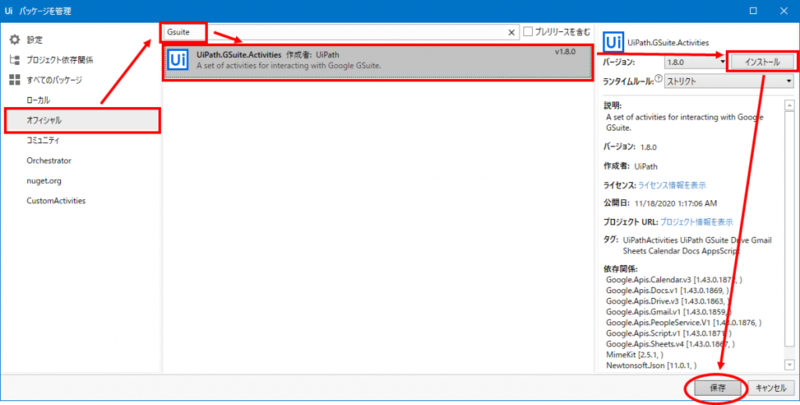800x405 pixels.
Task: Click details scrollbar down arrow
Action: point(789,365)
